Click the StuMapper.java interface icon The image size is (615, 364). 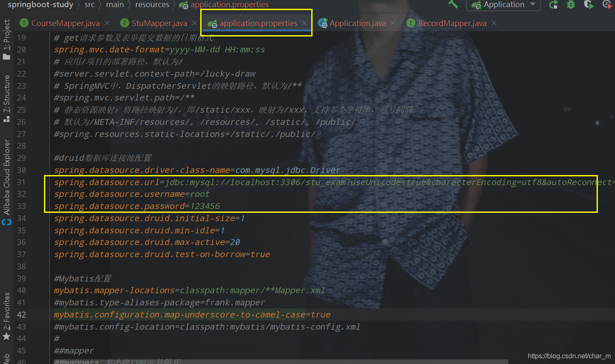[x=124, y=23]
